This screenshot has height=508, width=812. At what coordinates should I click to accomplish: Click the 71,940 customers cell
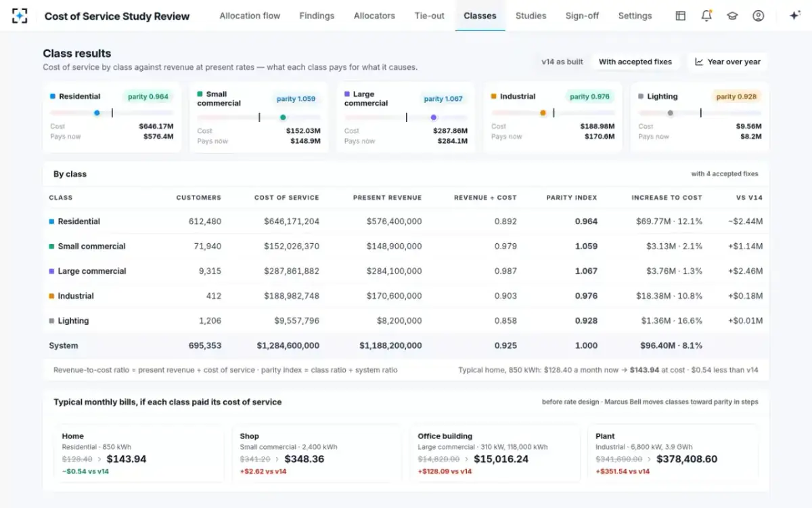click(x=207, y=247)
